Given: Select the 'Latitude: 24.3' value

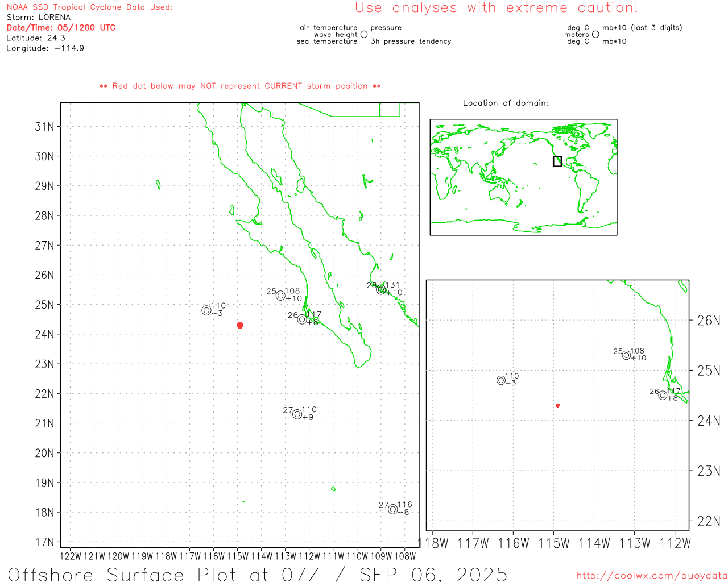Looking at the screenshot, I should pos(36,38).
